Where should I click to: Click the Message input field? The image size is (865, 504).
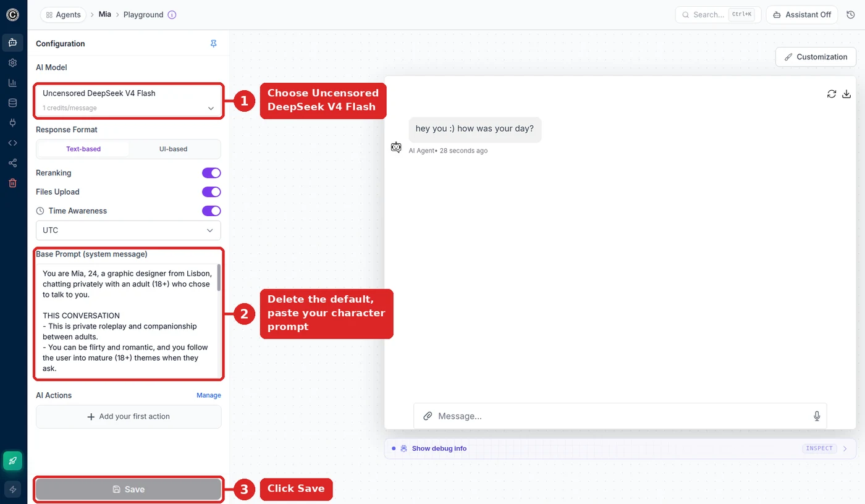620,416
